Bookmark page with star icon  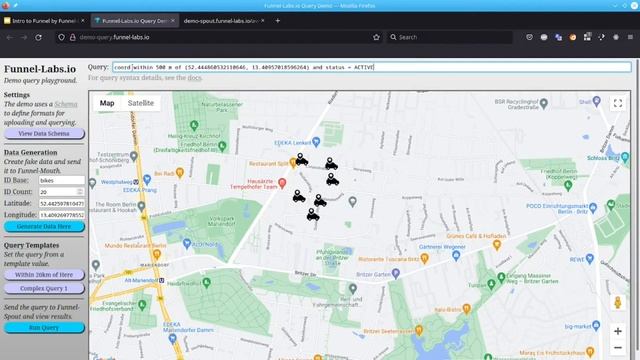pos(376,37)
